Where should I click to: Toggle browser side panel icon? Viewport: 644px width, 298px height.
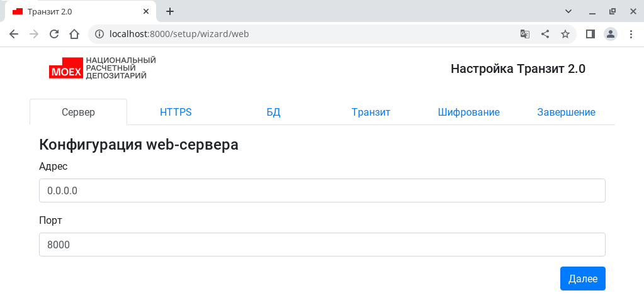(590, 34)
